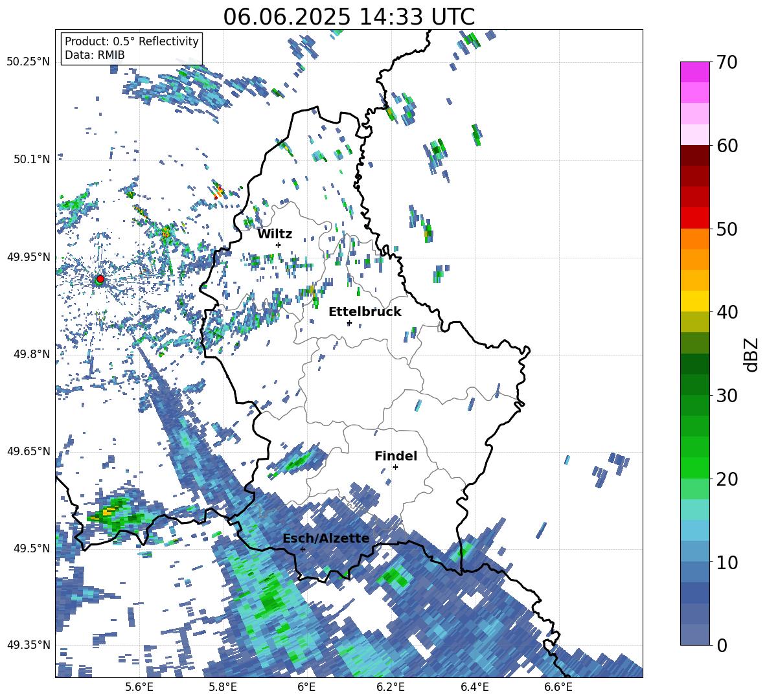This screenshot has width=767, height=700.
Task: Click the 6.2°E longitude label
Action: pos(391,688)
